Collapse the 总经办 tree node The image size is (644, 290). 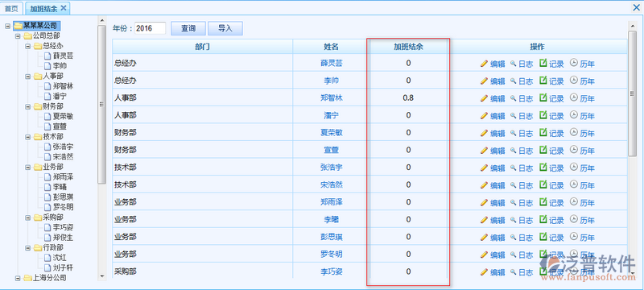tap(27, 46)
